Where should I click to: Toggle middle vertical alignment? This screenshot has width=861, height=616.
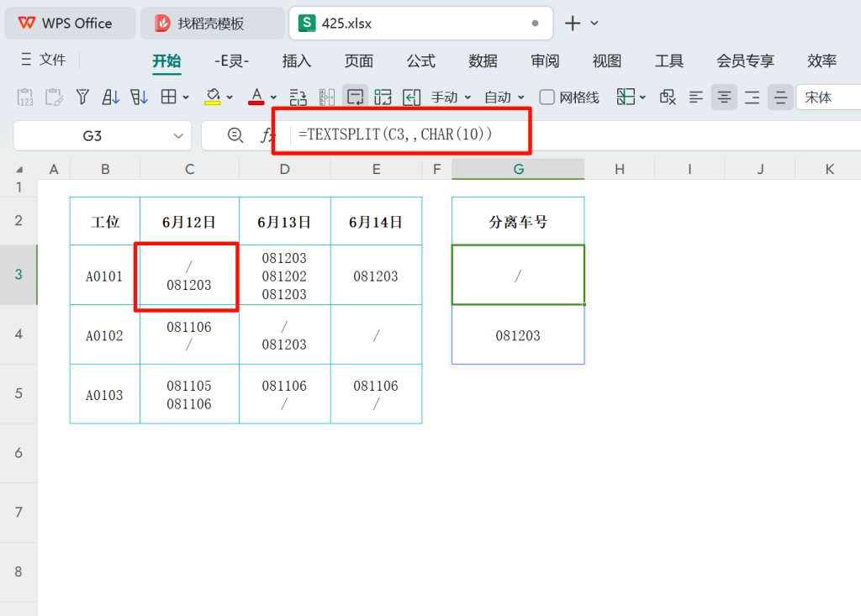[780, 97]
